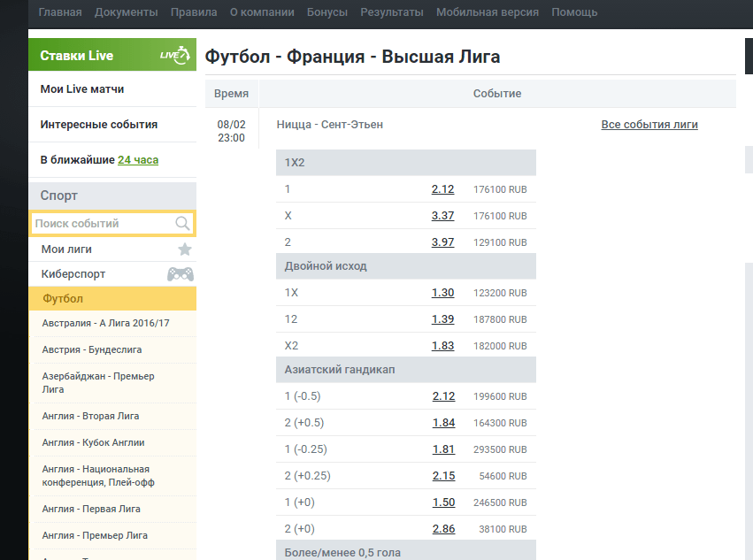Click odds 3.37 for draw X
753x560 pixels.
point(442,216)
